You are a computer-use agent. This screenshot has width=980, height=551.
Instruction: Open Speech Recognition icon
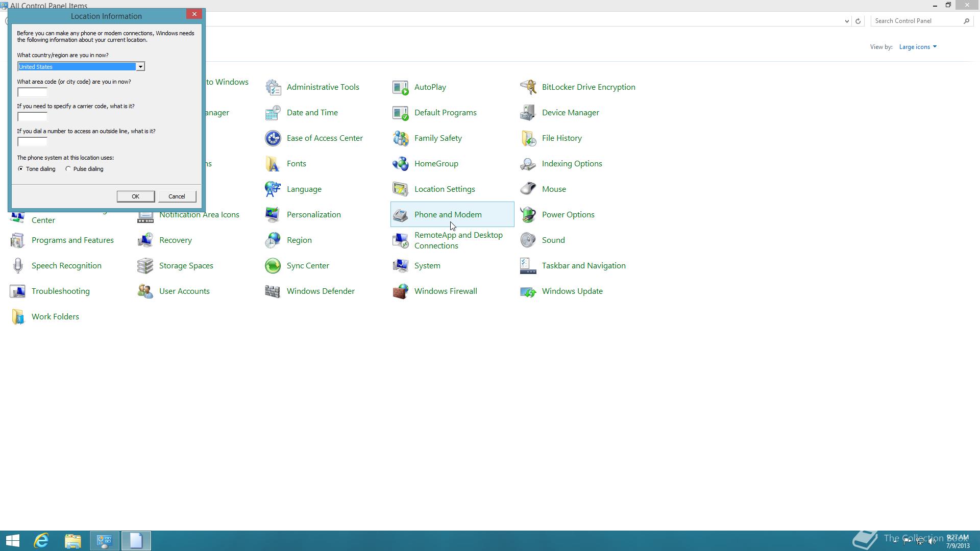[18, 266]
